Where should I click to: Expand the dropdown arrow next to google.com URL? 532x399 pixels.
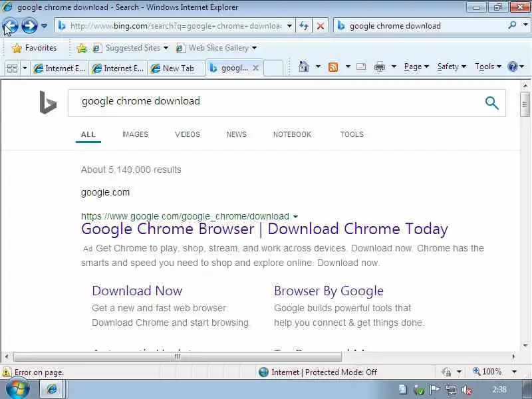295,217
